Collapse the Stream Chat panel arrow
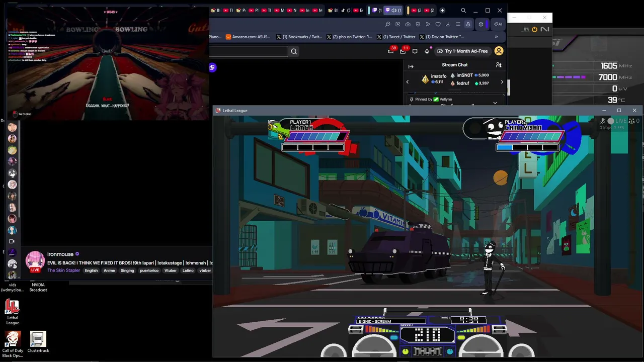The image size is (644, 362). tap(411, 66)
